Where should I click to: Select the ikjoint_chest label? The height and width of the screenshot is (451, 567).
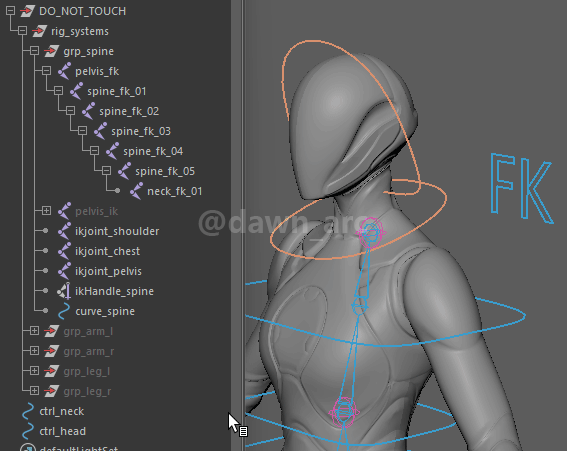point(107,251)
